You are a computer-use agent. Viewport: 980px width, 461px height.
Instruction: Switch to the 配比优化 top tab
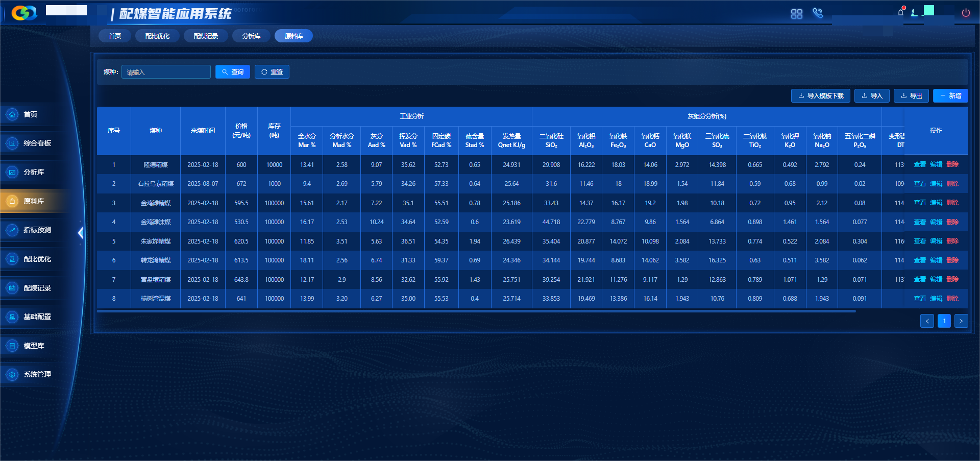tap(157, 36)
